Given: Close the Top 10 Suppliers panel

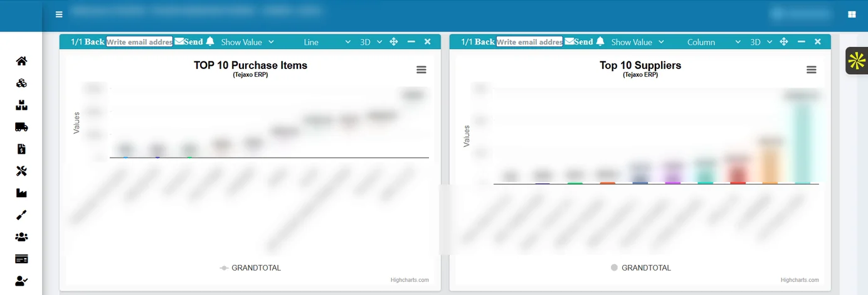Looking at the screenshot, I should click(x=818, y=41).
